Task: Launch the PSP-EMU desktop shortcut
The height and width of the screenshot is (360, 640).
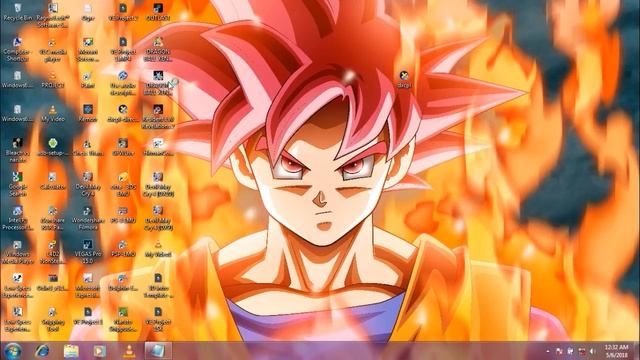Action: (x=123, y=248)
